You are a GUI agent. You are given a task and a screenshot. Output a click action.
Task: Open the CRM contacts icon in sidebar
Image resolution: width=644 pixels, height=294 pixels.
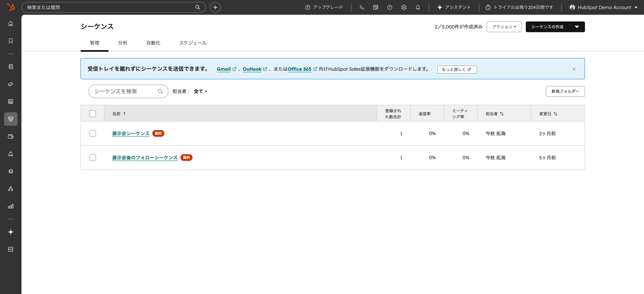tap(11, 67)
